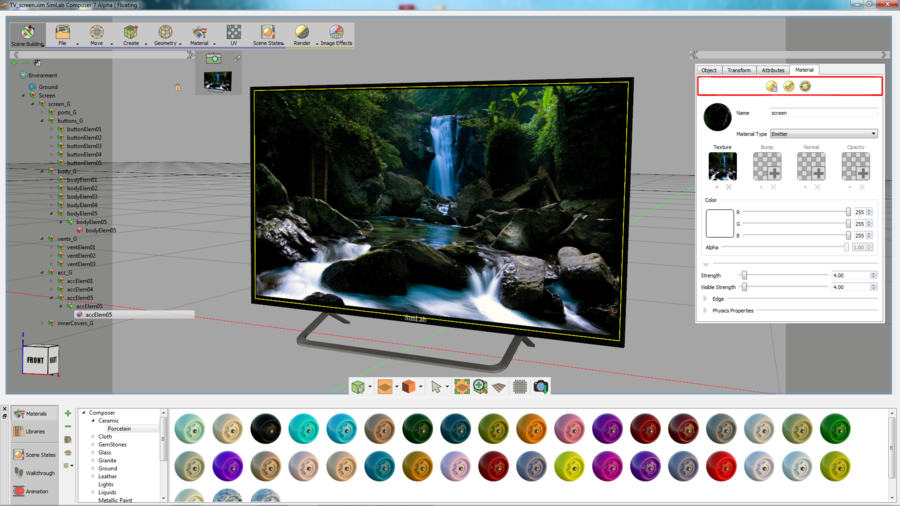Screen dimensions: 900x506
Task: Open the Image Effects tool
Action: coord(336,35)
